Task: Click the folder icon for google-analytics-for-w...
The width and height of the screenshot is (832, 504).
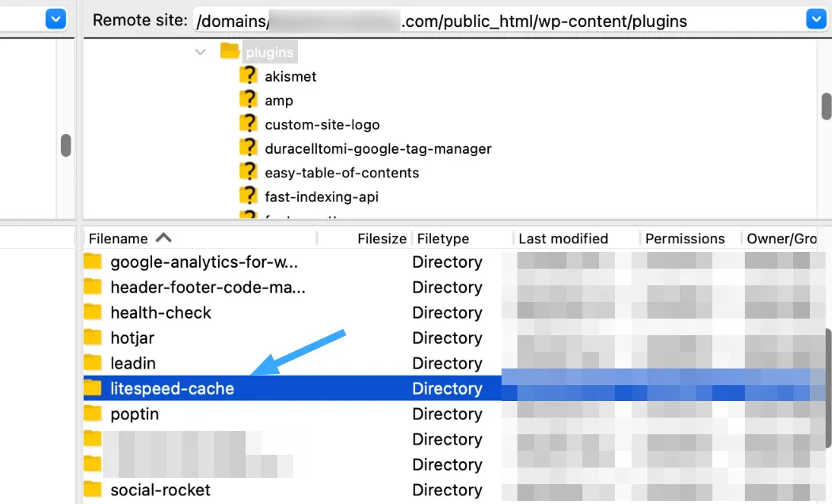Action: pos(93,261)
